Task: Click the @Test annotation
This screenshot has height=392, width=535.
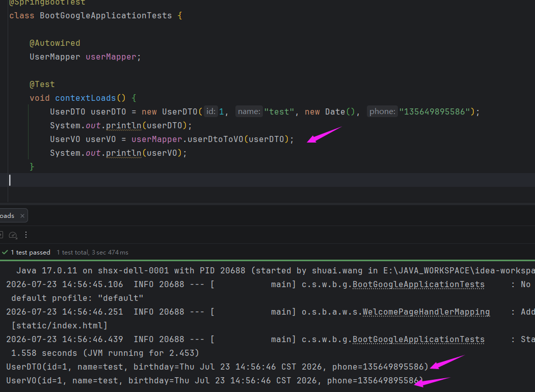Action: (x=42, y=85)
